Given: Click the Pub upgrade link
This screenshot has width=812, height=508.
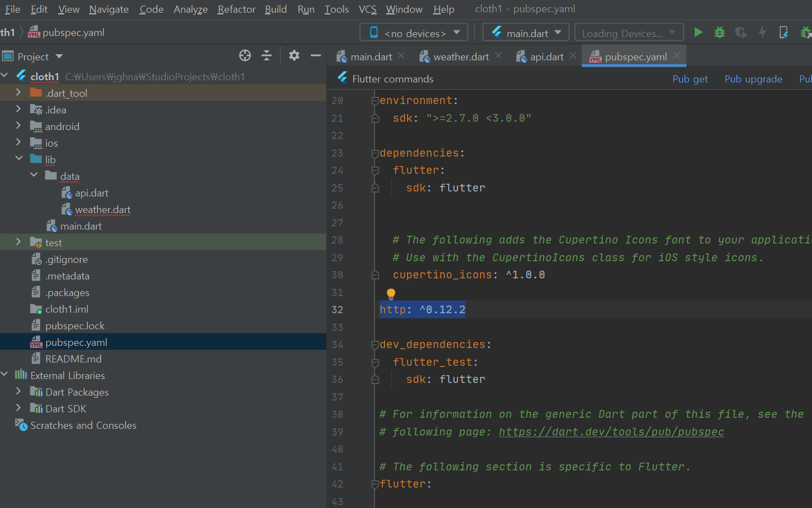Looking at the screenshot, I should pos(753,79).
